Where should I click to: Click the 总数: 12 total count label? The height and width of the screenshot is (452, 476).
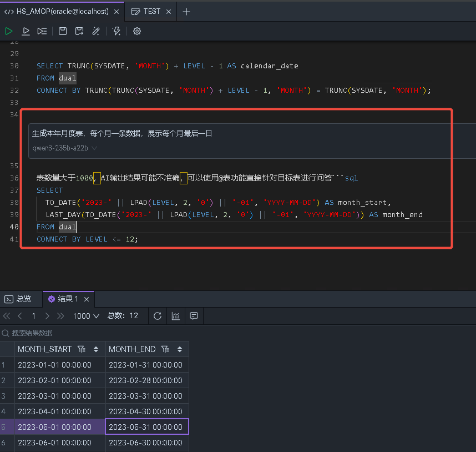coord(123,316)
